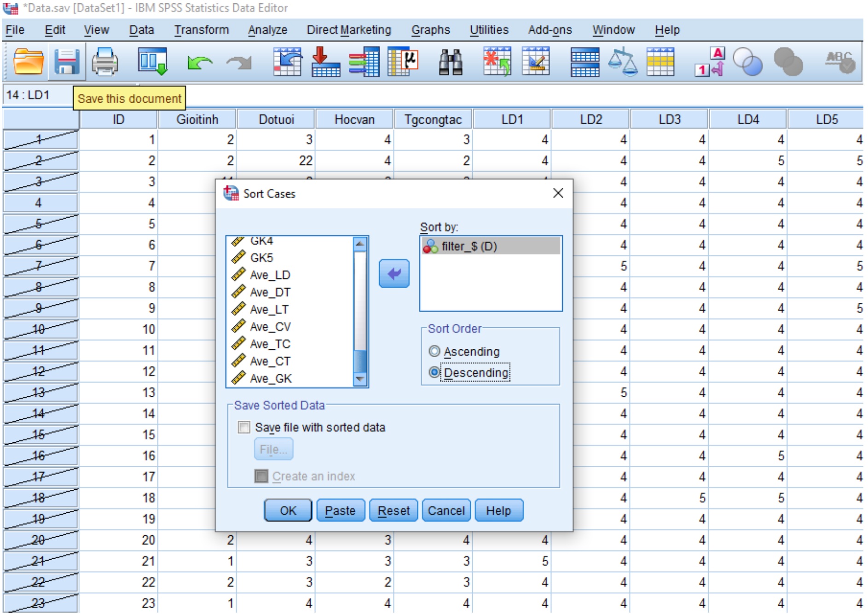Click the Spell Check ABC icon
The width and height of the screenshot is (868, 614).
pyautogui.click(x=840, y=62)
